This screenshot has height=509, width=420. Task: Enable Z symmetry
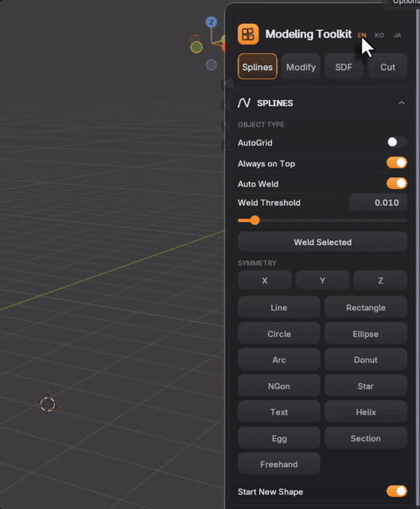click(380, 281)
